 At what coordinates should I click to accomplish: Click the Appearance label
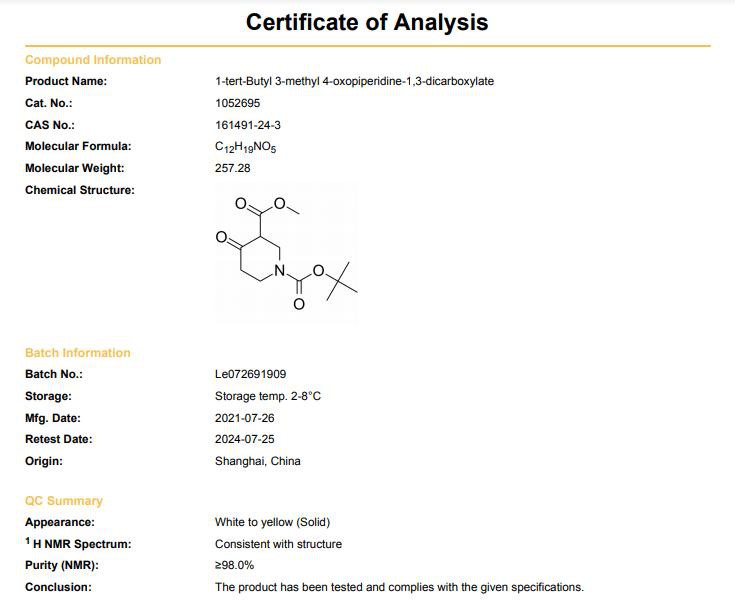pos(60,522)
